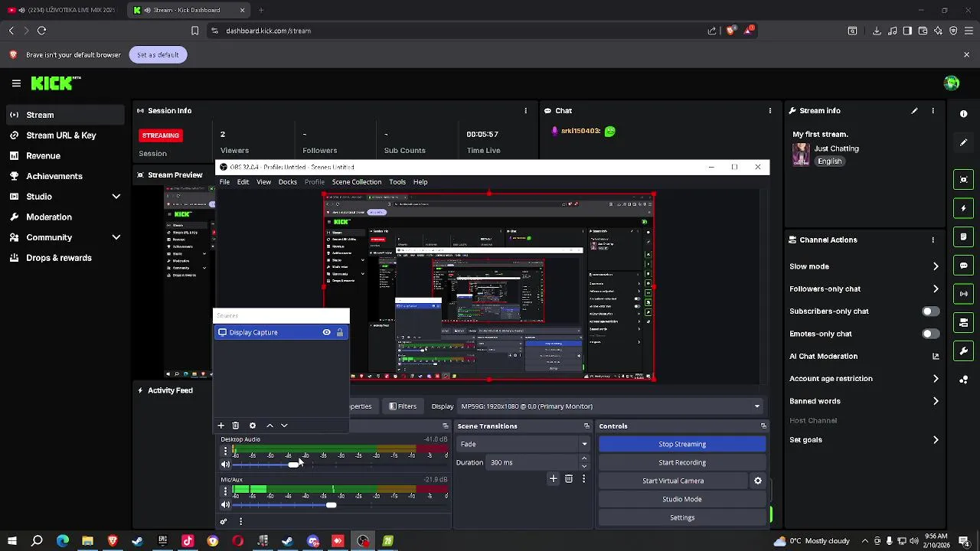The image size is (980, 551).
Task: Toggle Display Capture lock icon
Action: 340,332
